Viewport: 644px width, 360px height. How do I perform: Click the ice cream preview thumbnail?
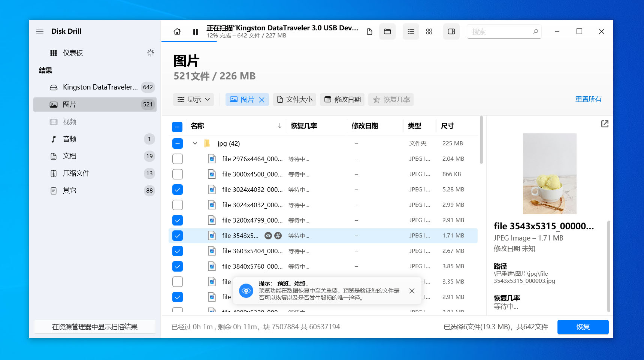pos(550,174)
